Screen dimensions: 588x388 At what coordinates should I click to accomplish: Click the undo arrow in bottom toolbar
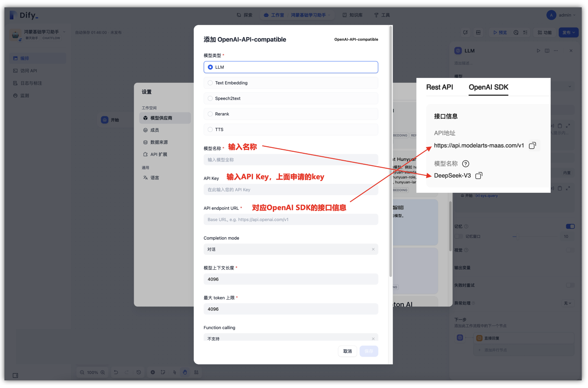pyautogui.click(x=116, y=372)
